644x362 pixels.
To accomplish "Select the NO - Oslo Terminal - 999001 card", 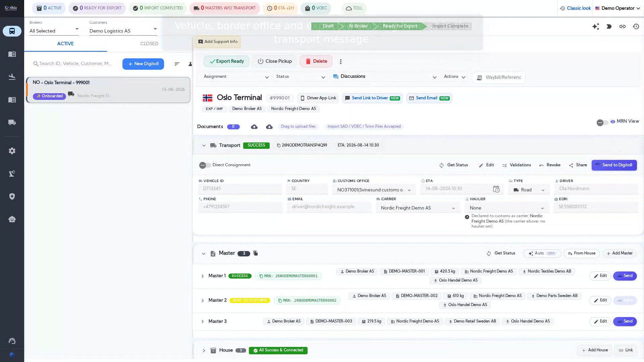I will (108, 90).
